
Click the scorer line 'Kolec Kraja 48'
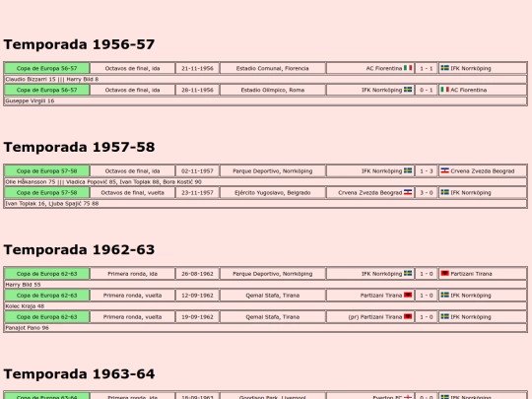point(266,306)
